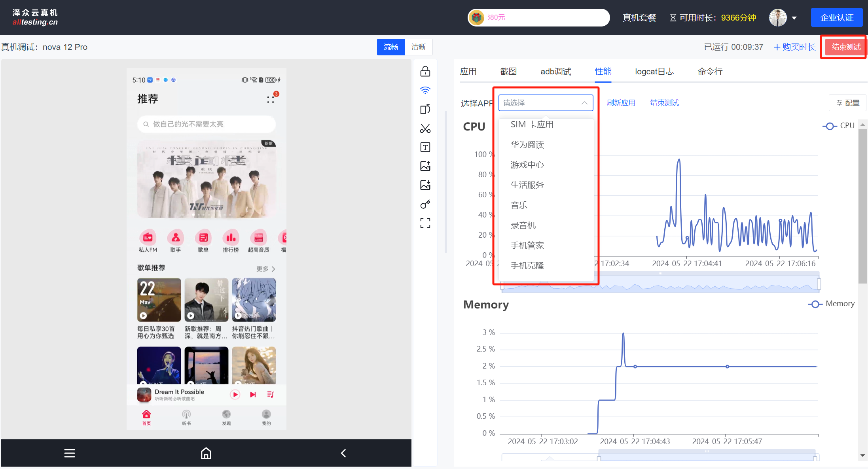Viewport: 868px width, 469px height.
Task: Select 流畅 stream quality mode
Action: click(x=391, y=47)
